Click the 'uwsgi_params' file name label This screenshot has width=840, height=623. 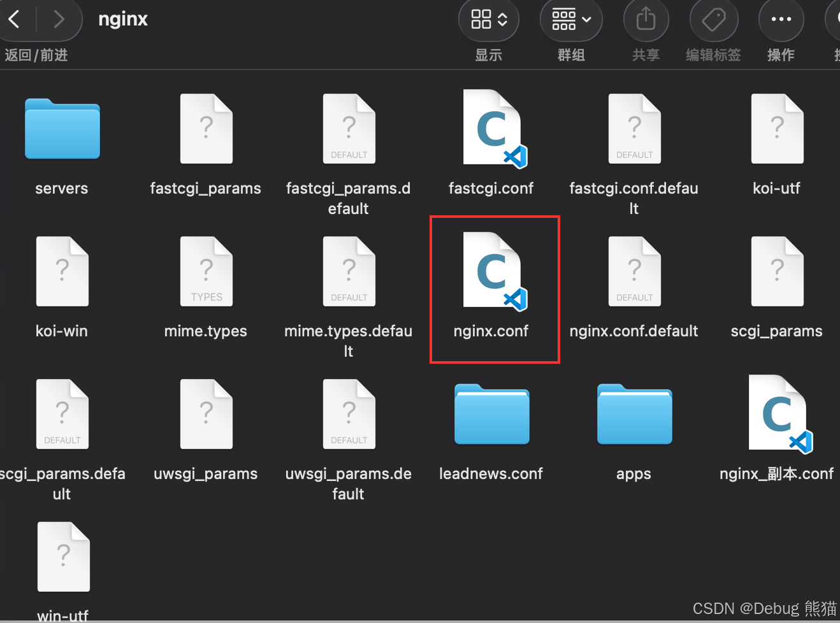point(206,475)
